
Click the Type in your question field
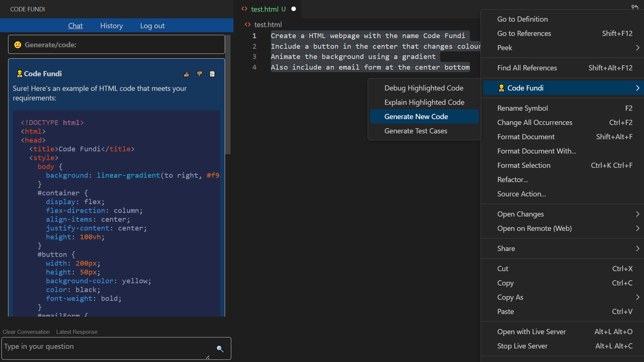coord(116,348)
